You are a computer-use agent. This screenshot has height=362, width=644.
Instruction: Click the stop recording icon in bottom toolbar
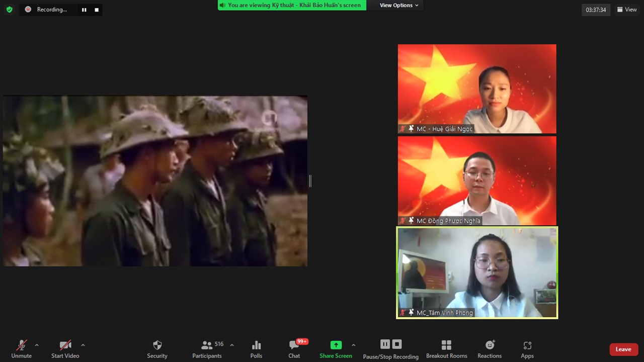[397, 344]
